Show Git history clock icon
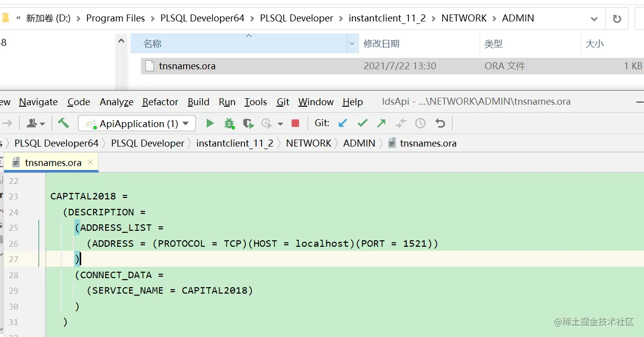This screenshot has width=644, height=337. pyautogui.click(x=420, y=123)
